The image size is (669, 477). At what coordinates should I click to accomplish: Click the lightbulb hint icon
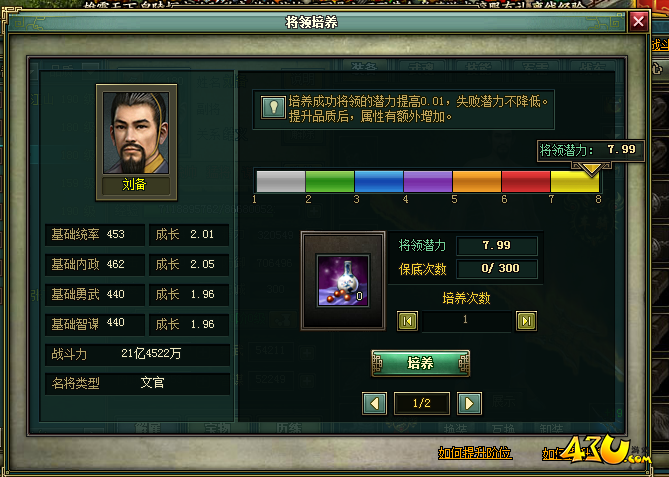click(273, 107)
